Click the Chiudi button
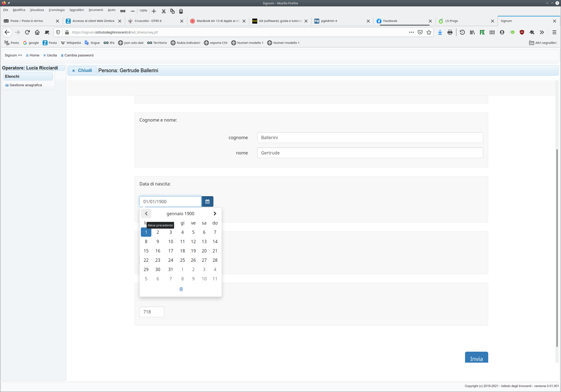 pos(82,70)
